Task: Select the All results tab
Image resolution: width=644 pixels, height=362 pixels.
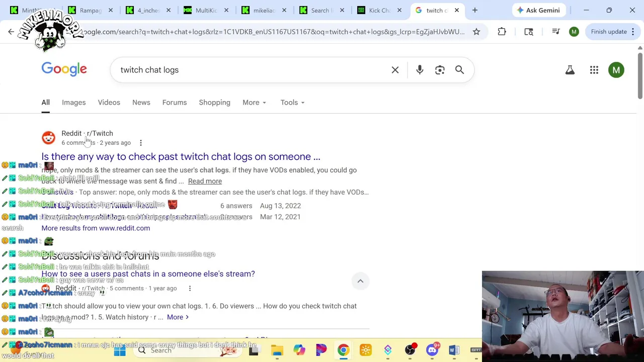Action: pyautogui.click(x=45, y=103)
